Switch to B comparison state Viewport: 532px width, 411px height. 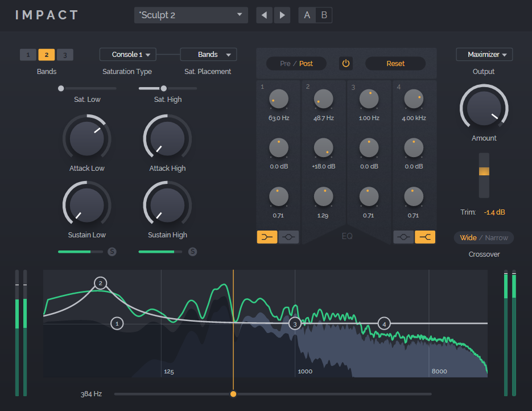coord(324,15)
